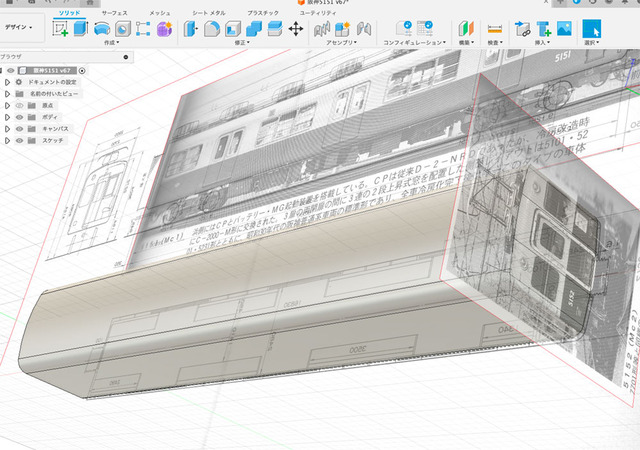The image size is (640, 450).
Task: Select the Combine bodies tool
Action: coord(254,29)
